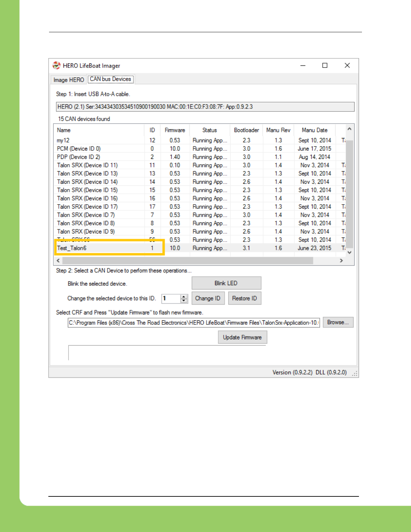Image resolution: width=411 pixels, height=532 pixels.
Task: Click the CRF firmware file path field
Action: click(194, 323)
